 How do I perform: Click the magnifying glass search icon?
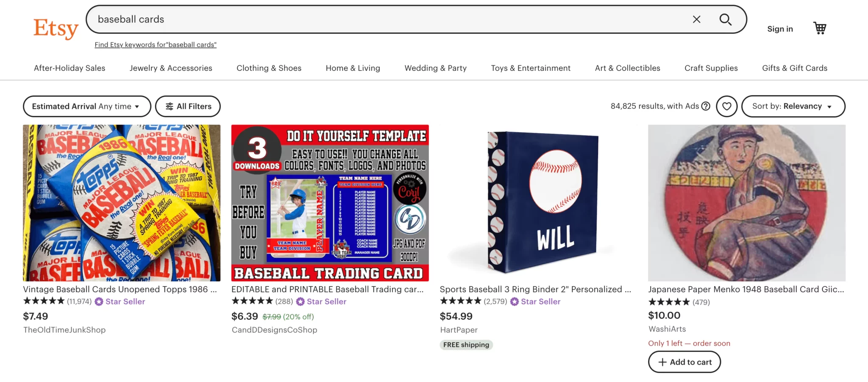(x=725, y=19)
